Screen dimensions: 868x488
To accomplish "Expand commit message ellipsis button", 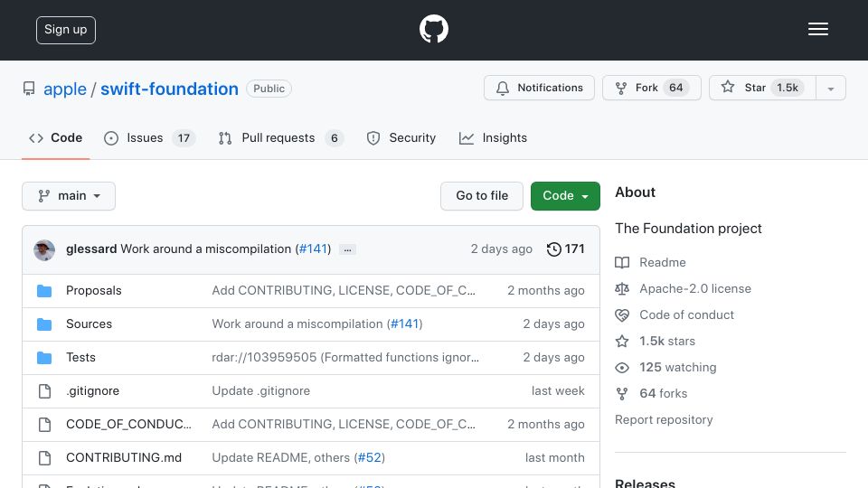I will tap(347, 250).
